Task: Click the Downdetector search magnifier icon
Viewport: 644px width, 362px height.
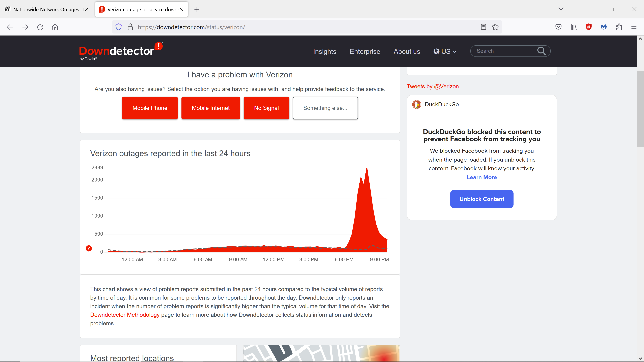Action: pyautogui.click(x=541, y=51)
